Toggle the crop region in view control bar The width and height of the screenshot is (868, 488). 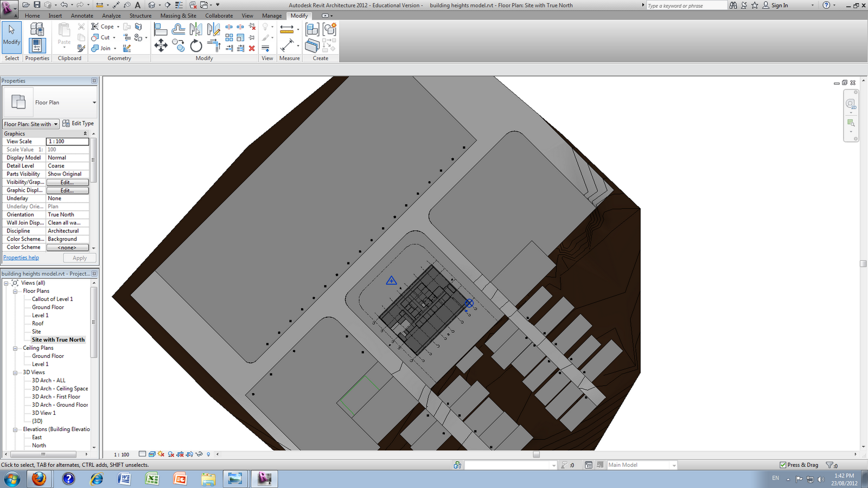[x=180, y=454]
